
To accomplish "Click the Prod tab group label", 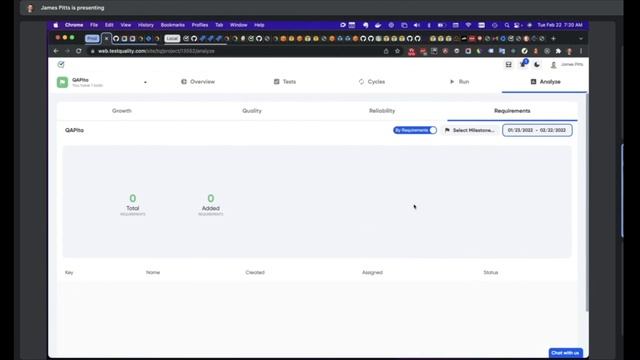I will coord(92,38).
